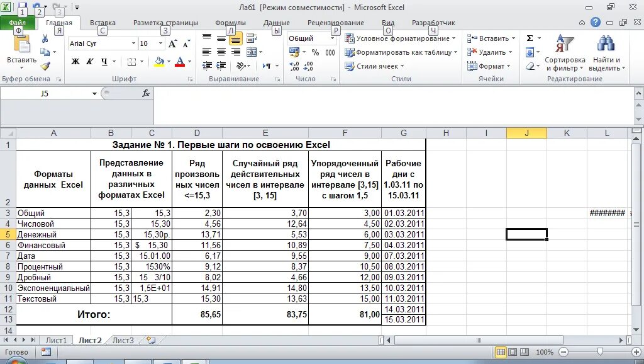Apply thousands separator 000 format
Viewport: 644px width, 364px height.
point(330,52)
